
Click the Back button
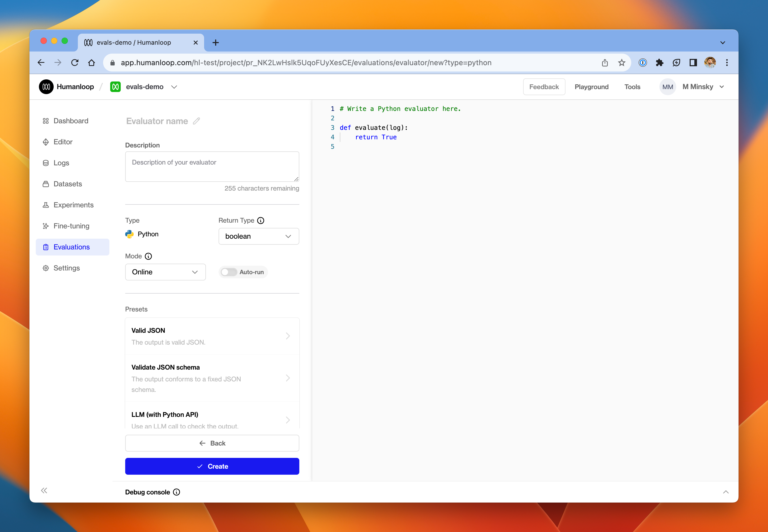pyautogui.click(x=212, y=443)
